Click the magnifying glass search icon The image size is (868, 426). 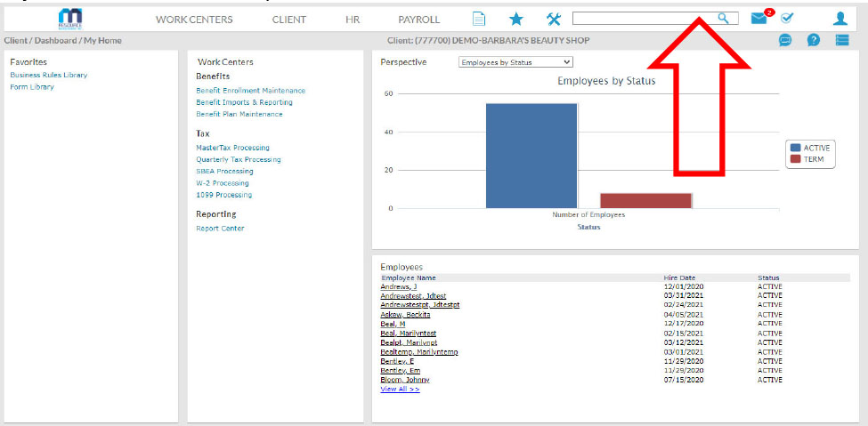point(724,18)
